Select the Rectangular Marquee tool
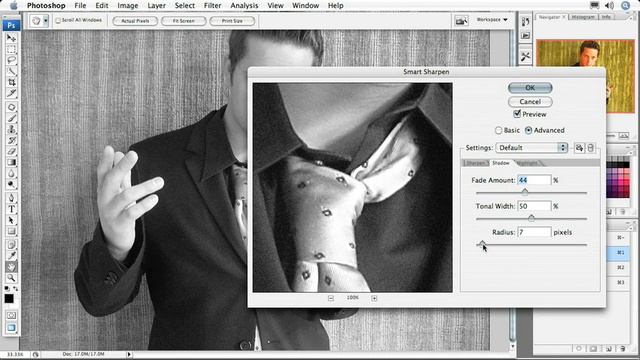 (11, 49)
